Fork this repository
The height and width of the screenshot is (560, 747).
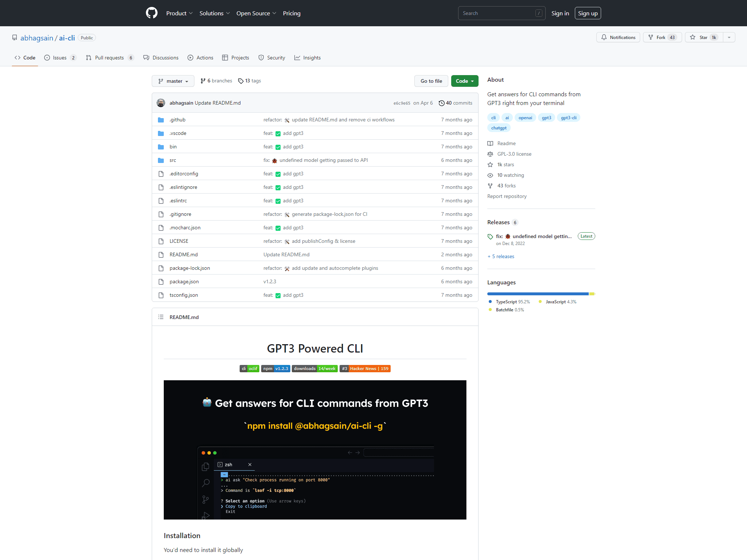pyautogui.click(x=662, y=37)
